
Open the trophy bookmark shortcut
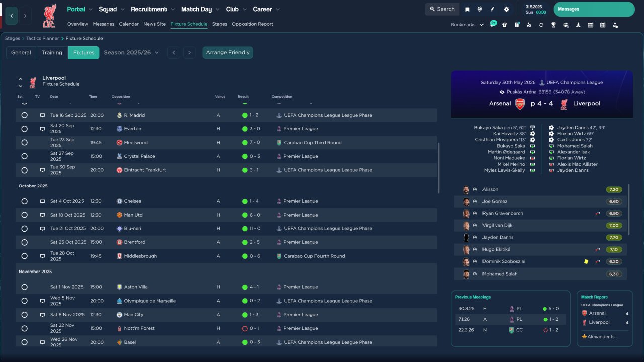(553, 25)
